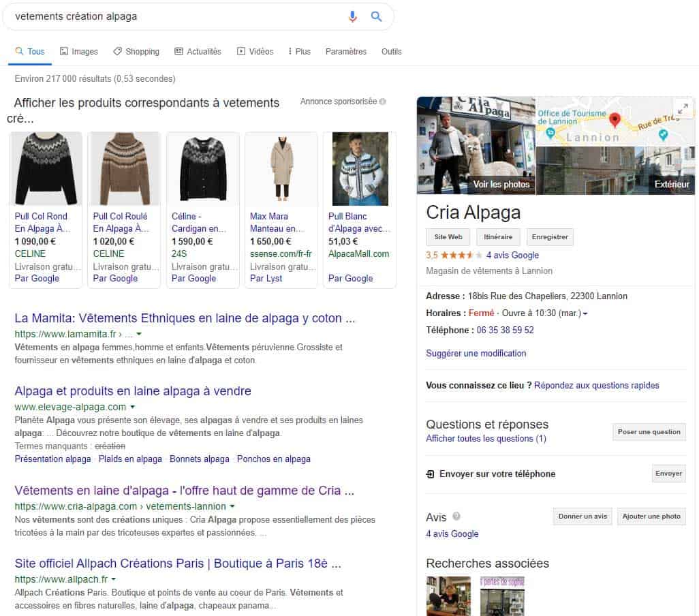Click Ajouter une photo button
Image resolution: width=699 pixels, height=616 pixels.
click(x=651, y=516)
